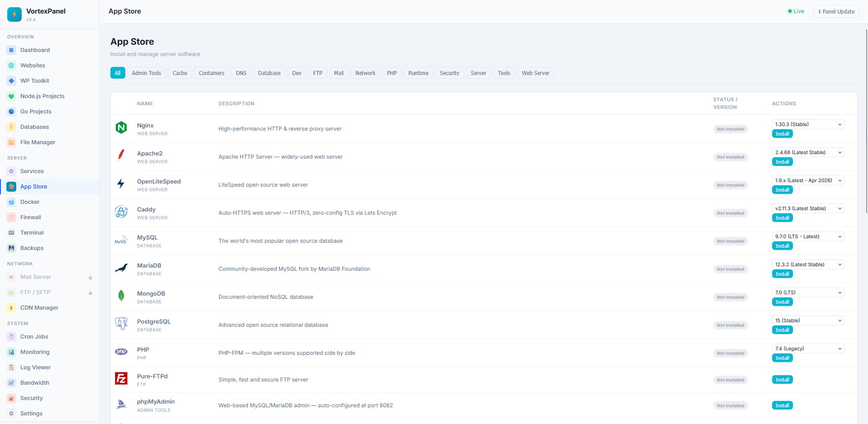Click the Terminal sidebar icon

12,233
